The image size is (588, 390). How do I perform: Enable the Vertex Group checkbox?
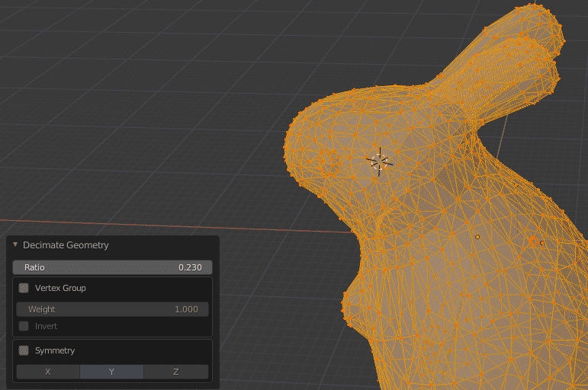click(24, 289)
